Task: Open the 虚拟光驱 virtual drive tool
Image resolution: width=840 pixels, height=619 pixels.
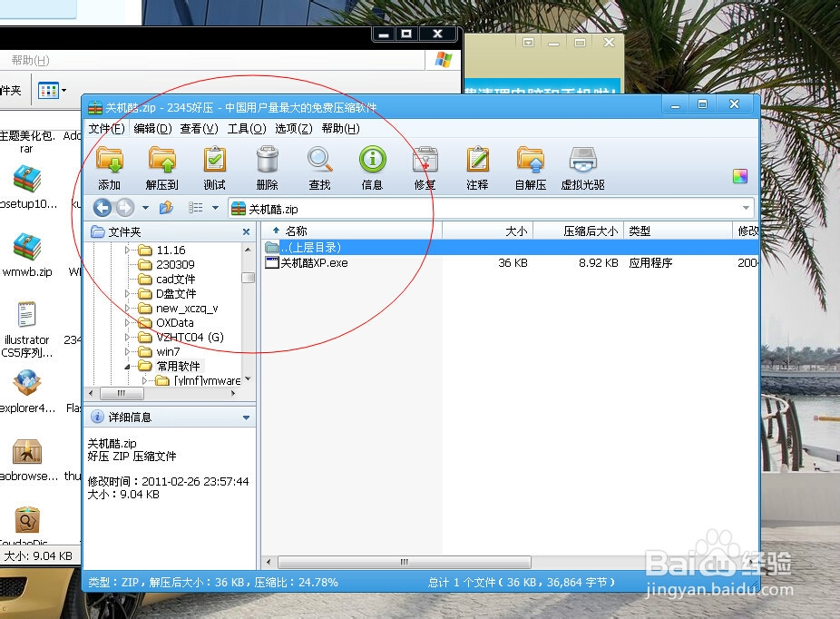Action: click(x=583, y=168)
